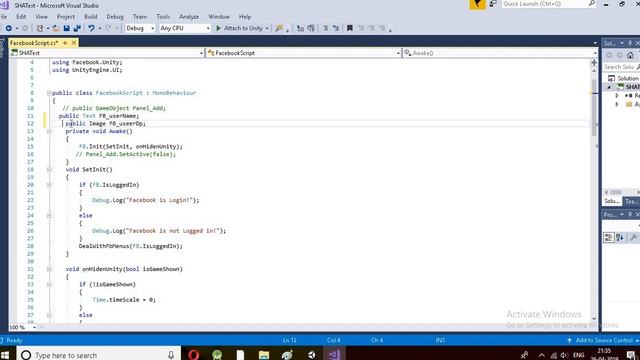Click the Undo arrow icon

click(91, 28)
